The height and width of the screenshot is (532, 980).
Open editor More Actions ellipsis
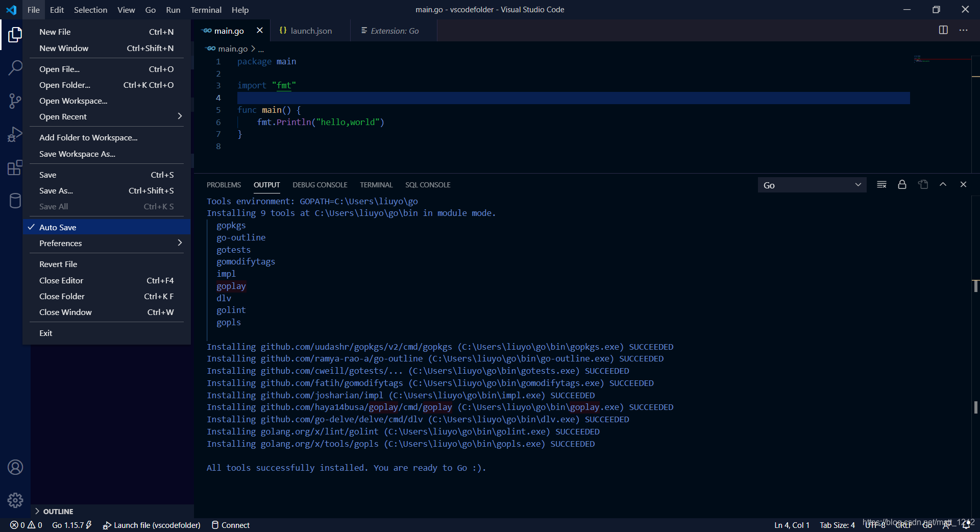pyautogui.click(x=964, y=30)
